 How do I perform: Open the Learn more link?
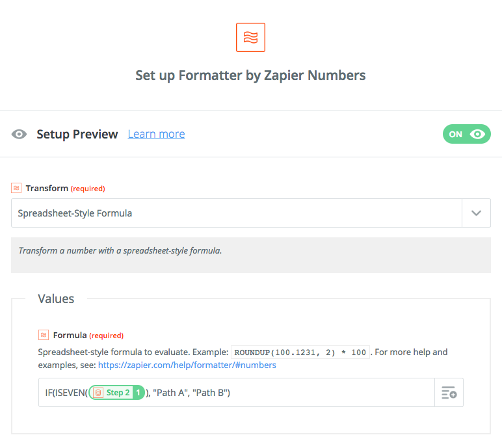click(156, 134)
